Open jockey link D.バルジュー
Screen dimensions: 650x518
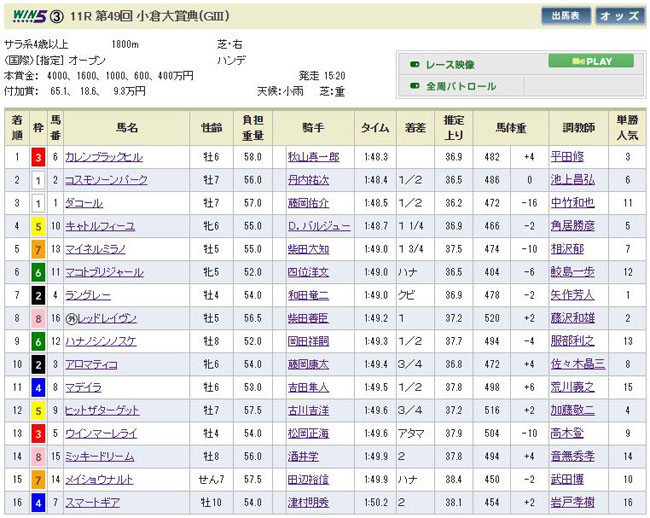[x=317, y=226]
